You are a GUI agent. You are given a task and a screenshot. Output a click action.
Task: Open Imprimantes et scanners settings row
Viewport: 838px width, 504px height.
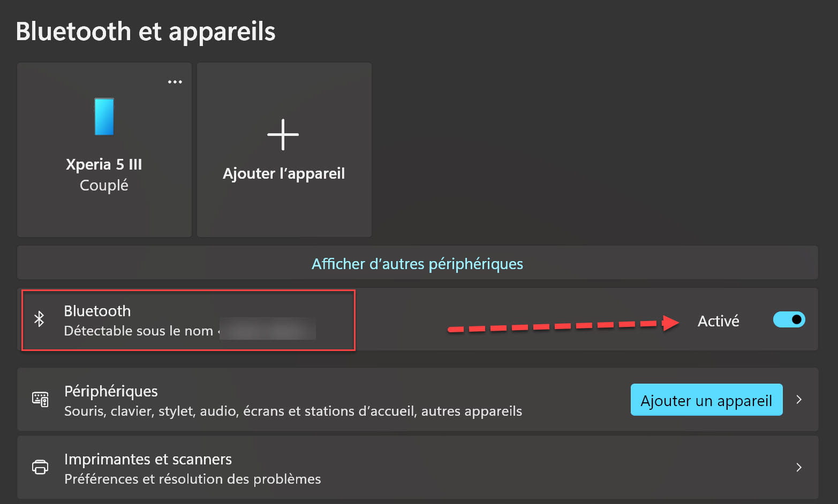[418, 467]
